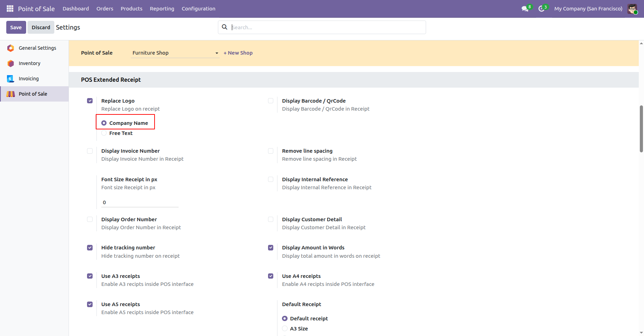Click the + New Shop link
The height and width of the screenshot is (336, 644).
(238, 53)
